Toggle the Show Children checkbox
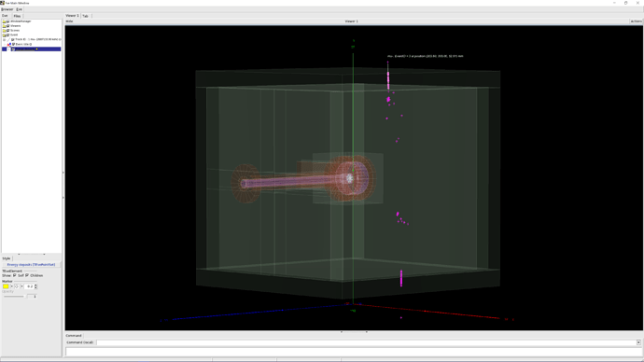The image size is (644, 362). (27, 275)
